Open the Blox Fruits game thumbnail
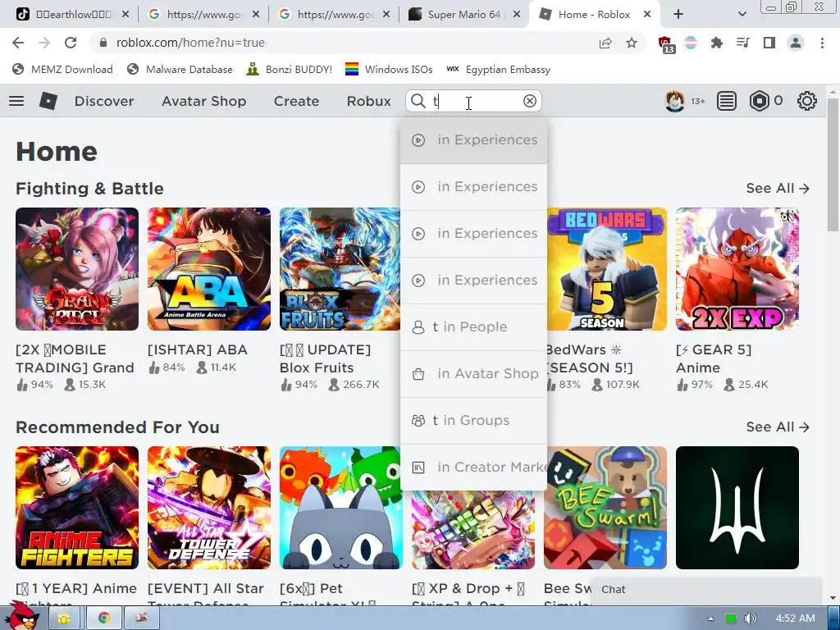840x630 pixels. point(340,269)
